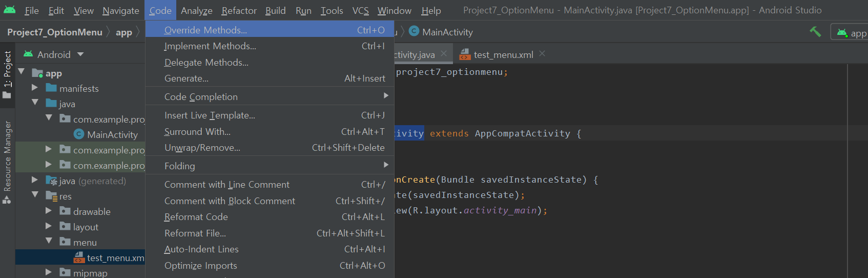Open the File menu
Viewport: 868px width, 278px height.
pyautogui.click(x=32, y=10)
